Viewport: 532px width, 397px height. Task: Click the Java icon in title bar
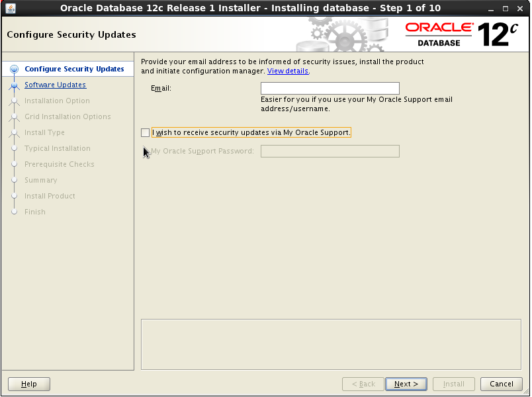tap(11, 8)
